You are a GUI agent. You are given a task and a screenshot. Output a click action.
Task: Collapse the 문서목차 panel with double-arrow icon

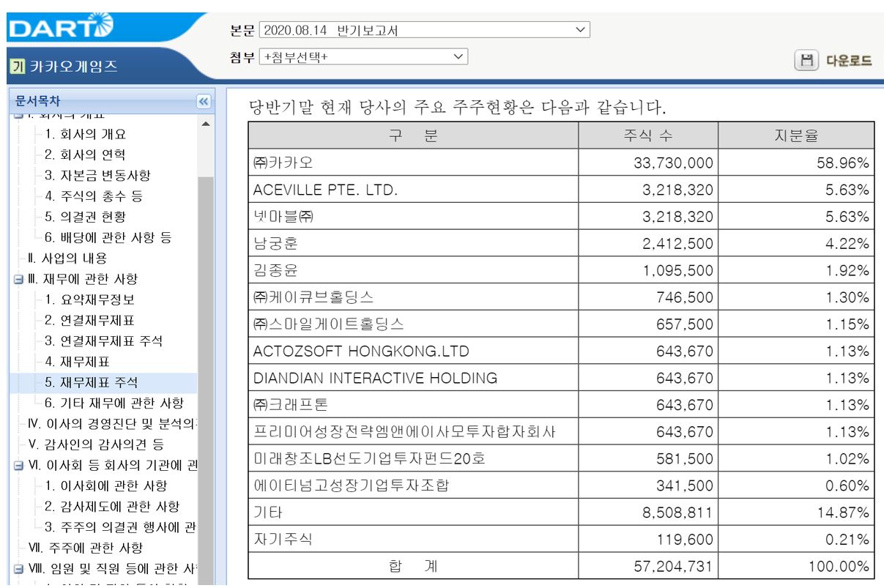coord(204,101)
